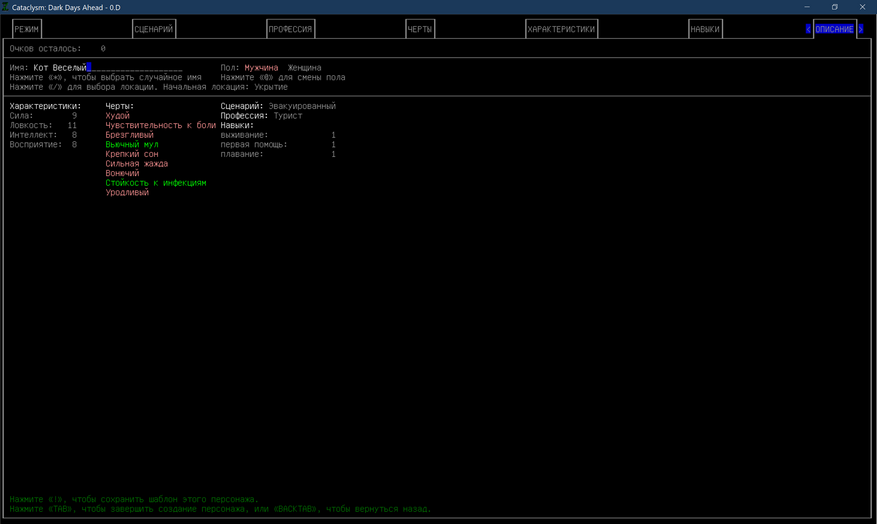Select the Ловкость stat row
This screenshot has height=524, width=877.
[x=43, y=125]
